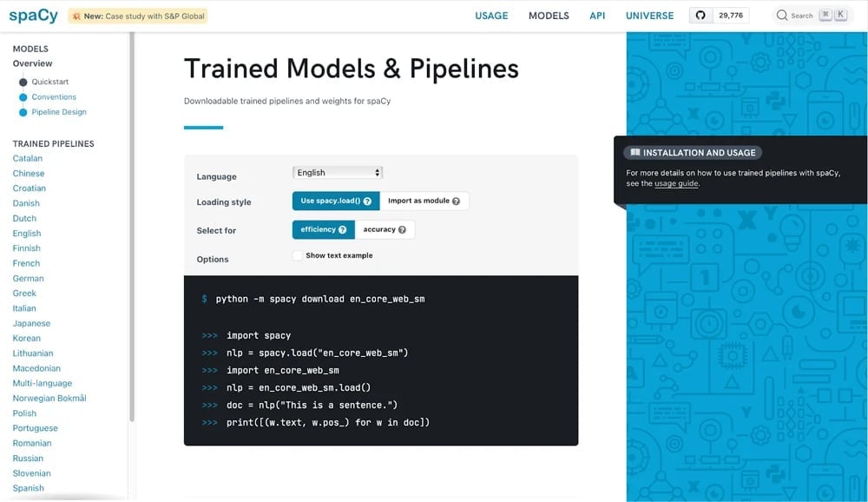The image size is (868, 502).
Task: Open Romanian trained pipelines
Action: point(32,443)
